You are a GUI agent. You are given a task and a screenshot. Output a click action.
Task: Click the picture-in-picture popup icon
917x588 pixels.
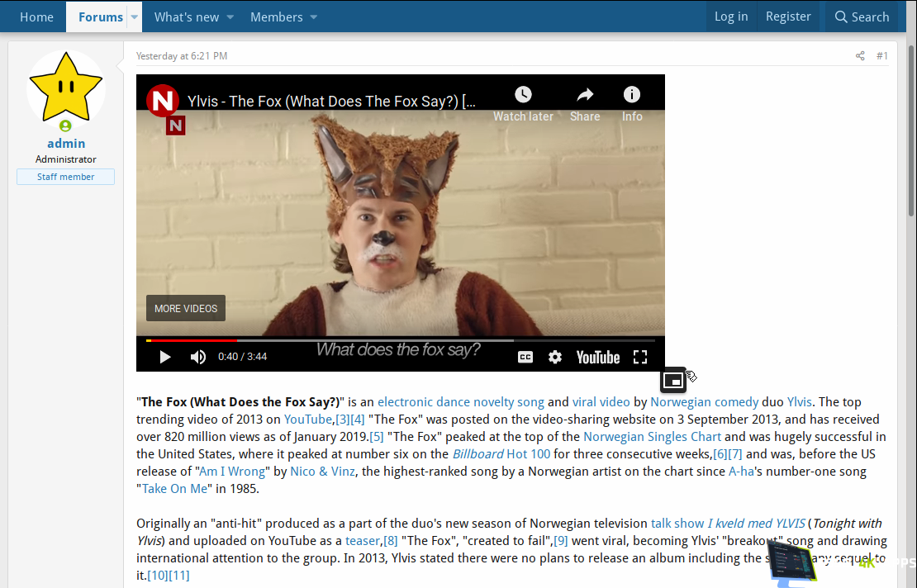click(673, 380)
